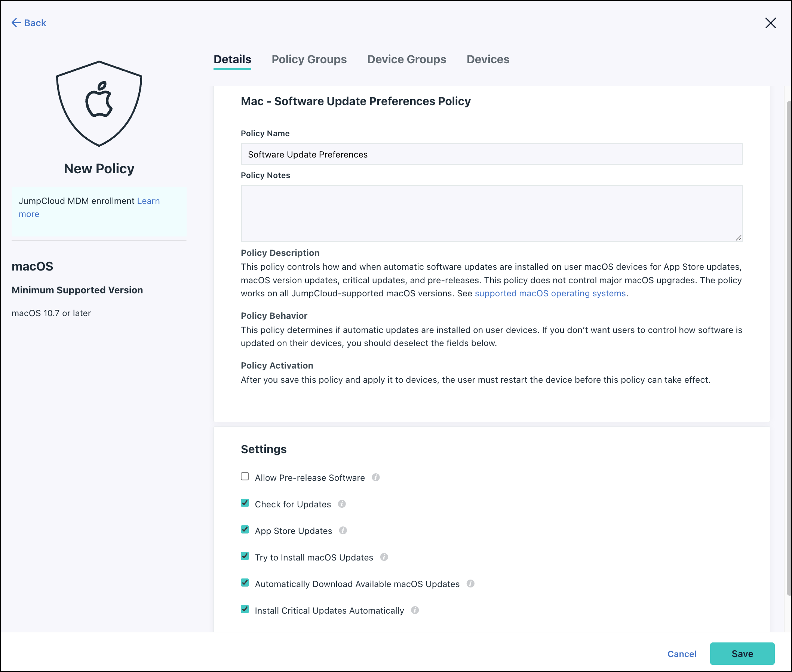Click info icon beside Allow Pre-release Software
The width and height of the screenshot is (792, 672).
pyautogui.click(x=375, y=477)
